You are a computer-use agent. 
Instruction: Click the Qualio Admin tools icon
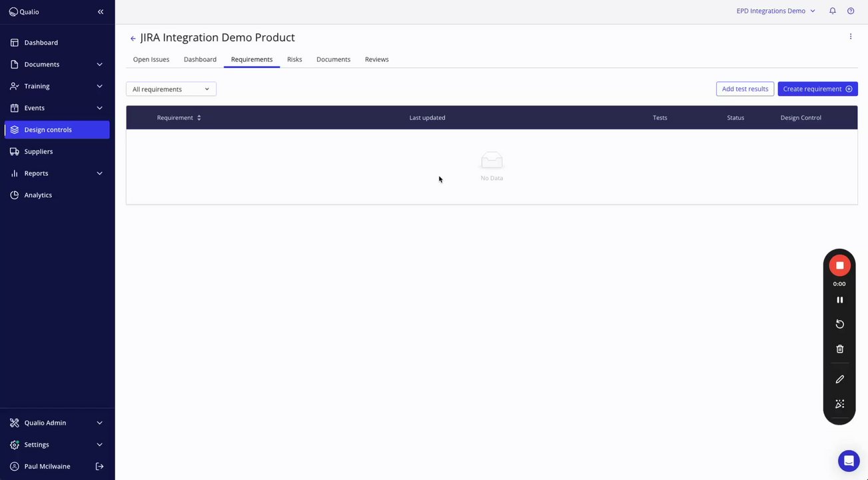(15, 423)
